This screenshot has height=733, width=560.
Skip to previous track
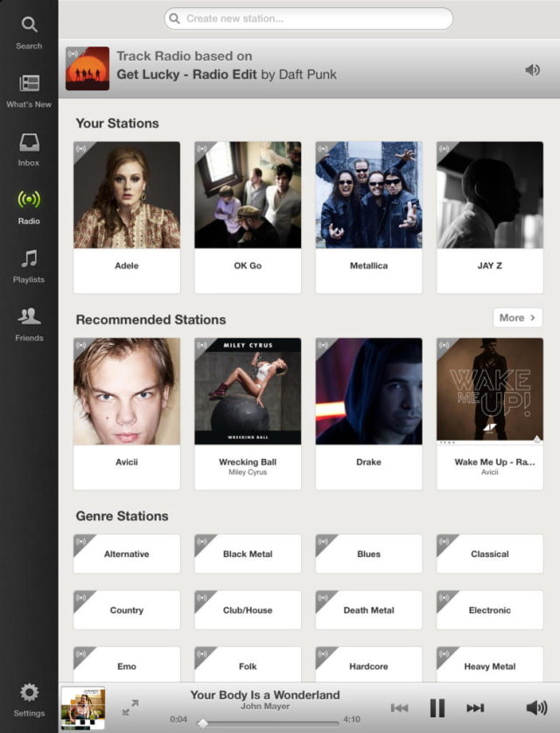[399, 708]
